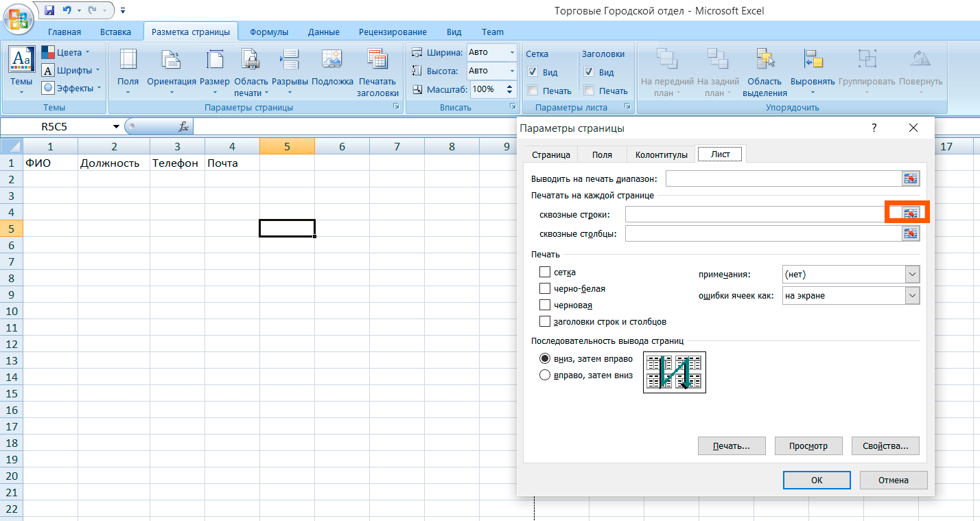Save workbook via quick access toolbar

pyautogui.click(x=49, y=10)
